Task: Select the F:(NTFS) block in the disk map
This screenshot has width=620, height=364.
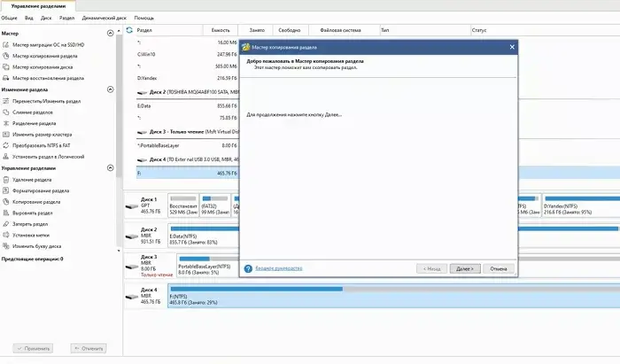Action: 394,296
